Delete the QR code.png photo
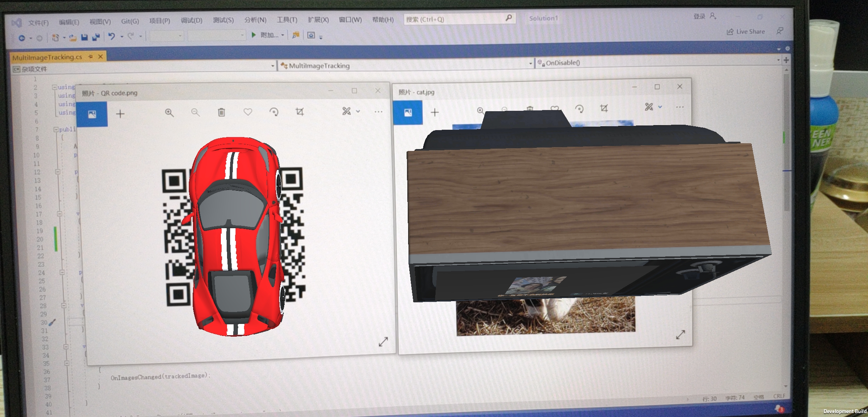The image size is (868, 417). point(221,113)
